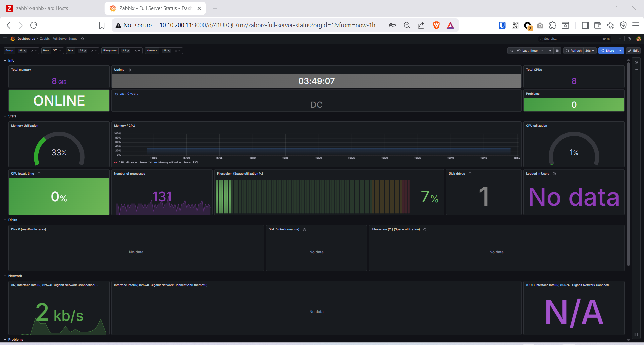Zoom out the dashboard time range
Viewport: 644px width, 345px height.
click(557, 51)
